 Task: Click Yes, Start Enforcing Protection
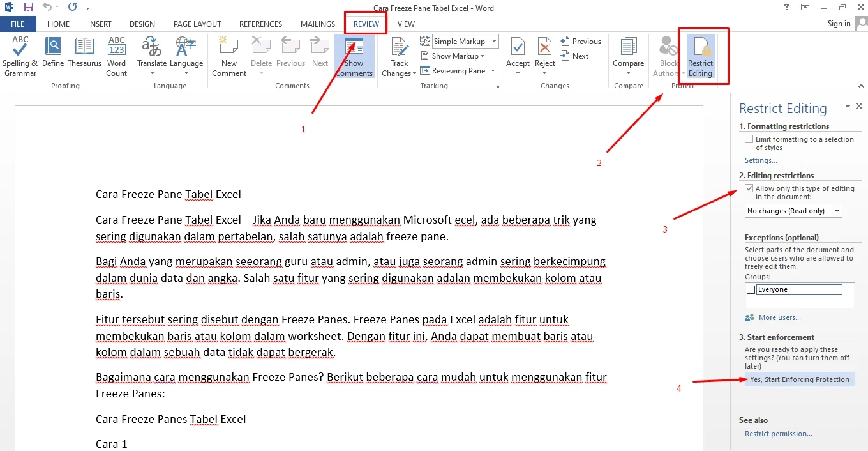click(800, 379)
